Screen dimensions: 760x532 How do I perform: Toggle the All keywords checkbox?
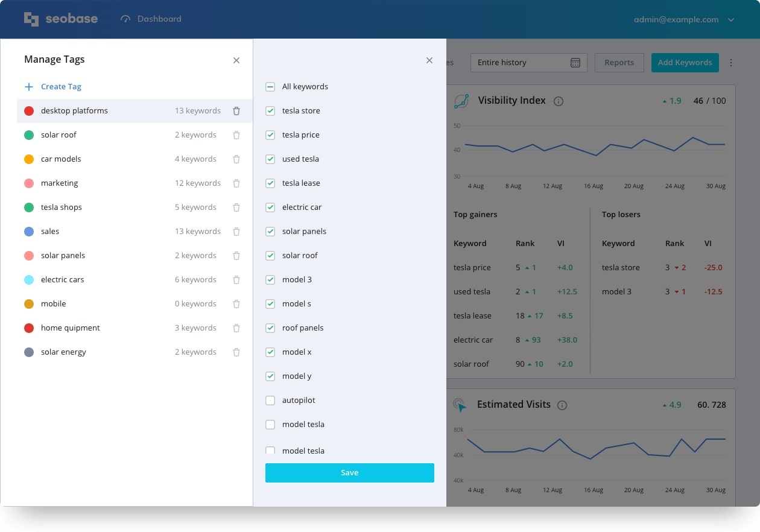[x=270, y=87]
